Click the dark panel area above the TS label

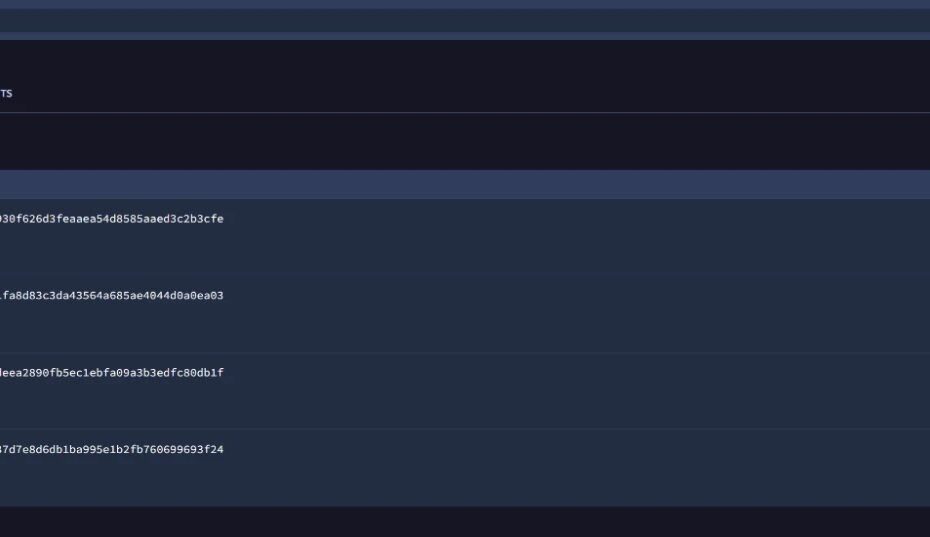465,60
